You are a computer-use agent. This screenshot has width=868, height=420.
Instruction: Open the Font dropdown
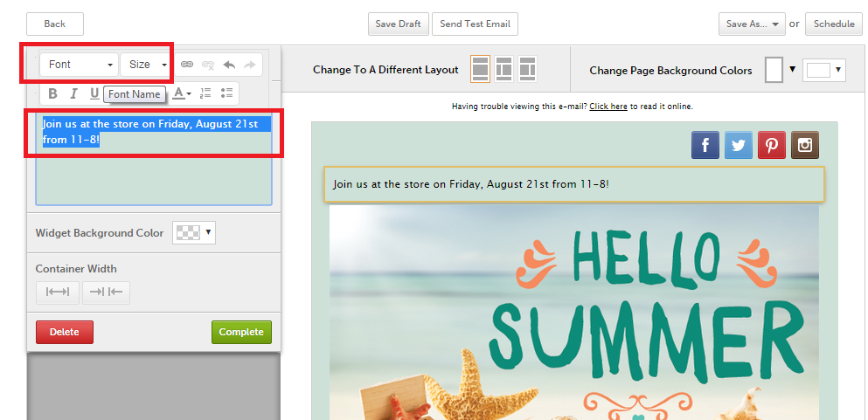click(79, 65)
